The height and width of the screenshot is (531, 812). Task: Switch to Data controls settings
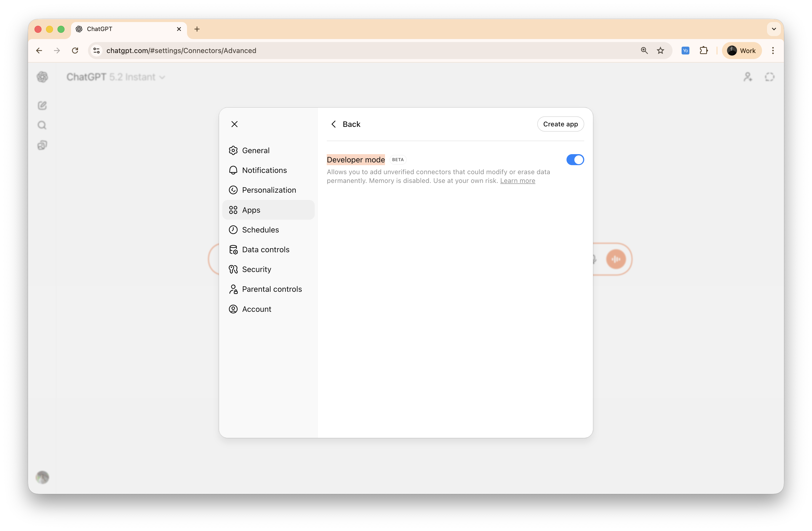tap(265, 249)
